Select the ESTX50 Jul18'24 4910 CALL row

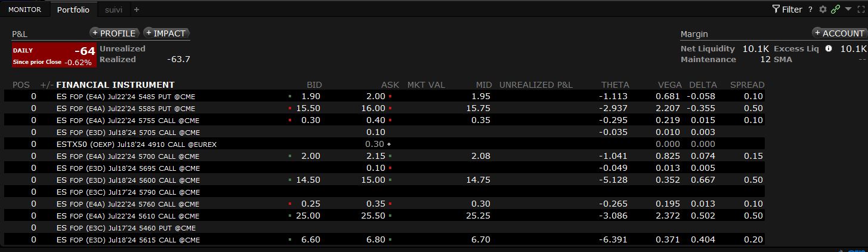tap(137, 144)
